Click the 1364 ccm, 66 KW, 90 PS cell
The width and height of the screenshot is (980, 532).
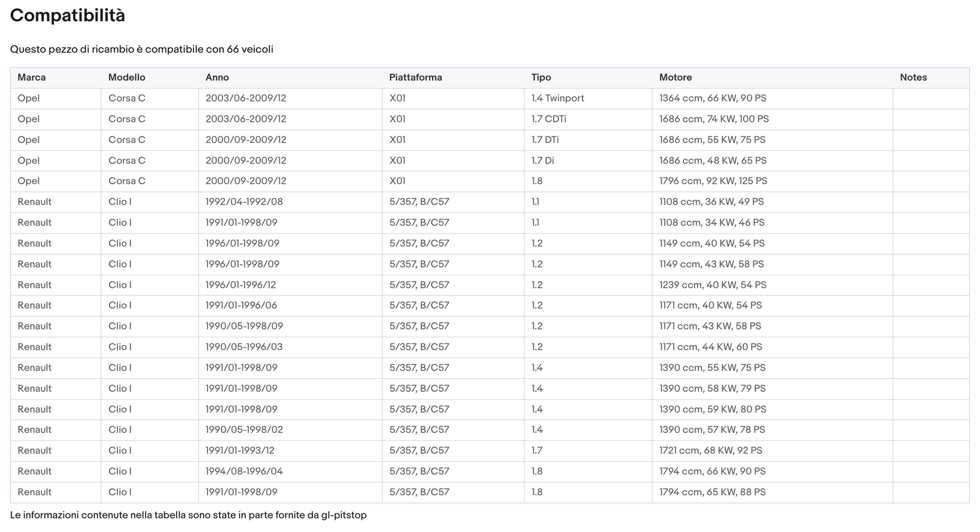[772, 99]
